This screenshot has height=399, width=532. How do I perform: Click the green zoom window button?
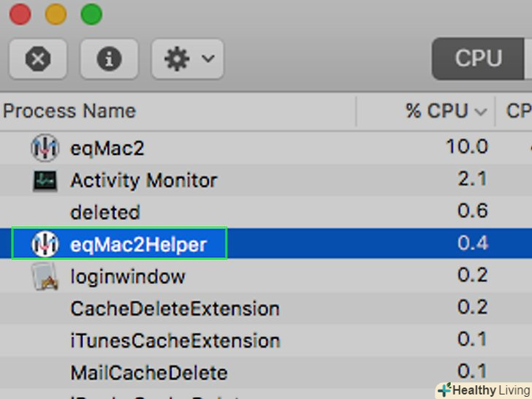point(91,14)
